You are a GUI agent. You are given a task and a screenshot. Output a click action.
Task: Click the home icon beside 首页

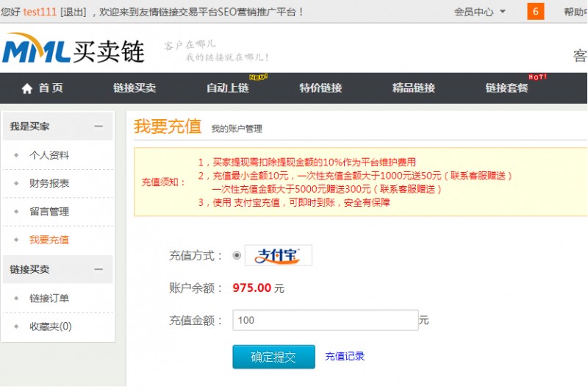(x=27, y=88)
